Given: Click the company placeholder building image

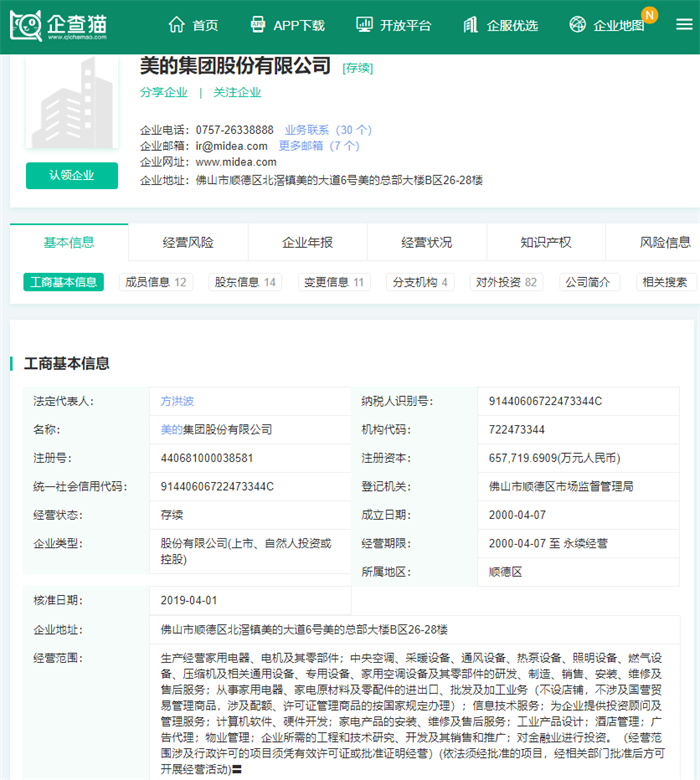Looking at the screenshot, I should pos(72,102).
